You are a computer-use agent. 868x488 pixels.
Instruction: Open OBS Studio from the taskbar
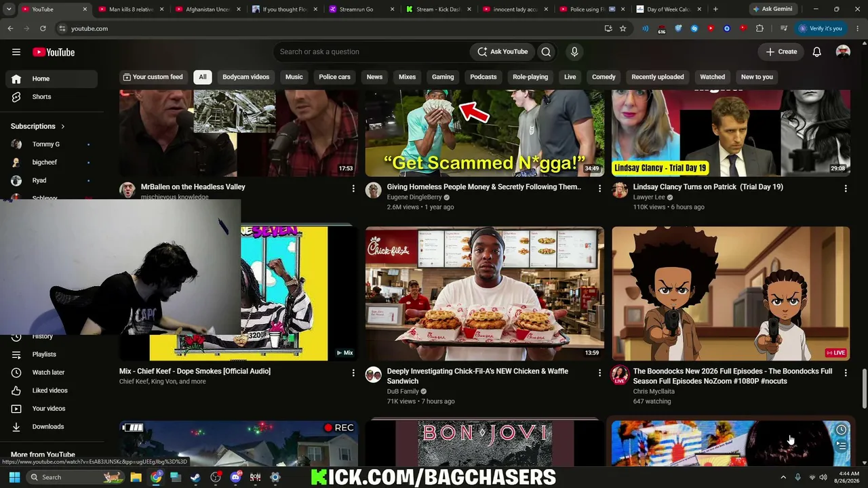point(216,477)
